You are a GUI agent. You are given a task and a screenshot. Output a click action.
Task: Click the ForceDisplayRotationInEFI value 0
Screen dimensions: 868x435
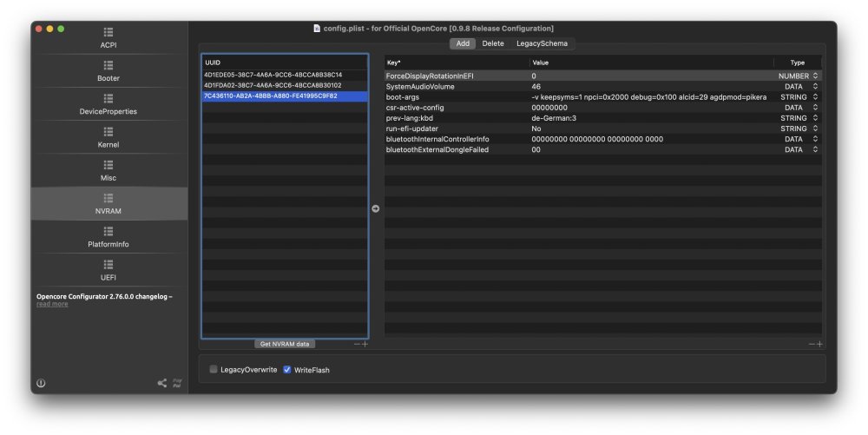(x=534, y=76)
